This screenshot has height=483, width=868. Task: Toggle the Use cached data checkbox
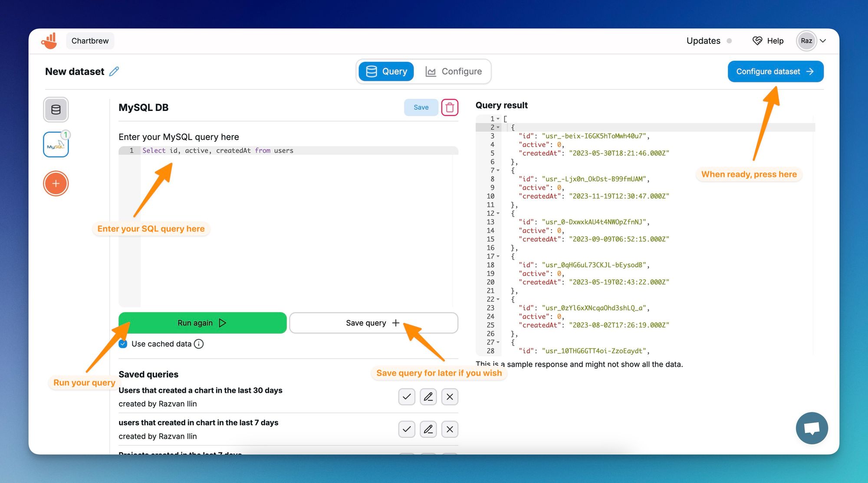[123, 344]
